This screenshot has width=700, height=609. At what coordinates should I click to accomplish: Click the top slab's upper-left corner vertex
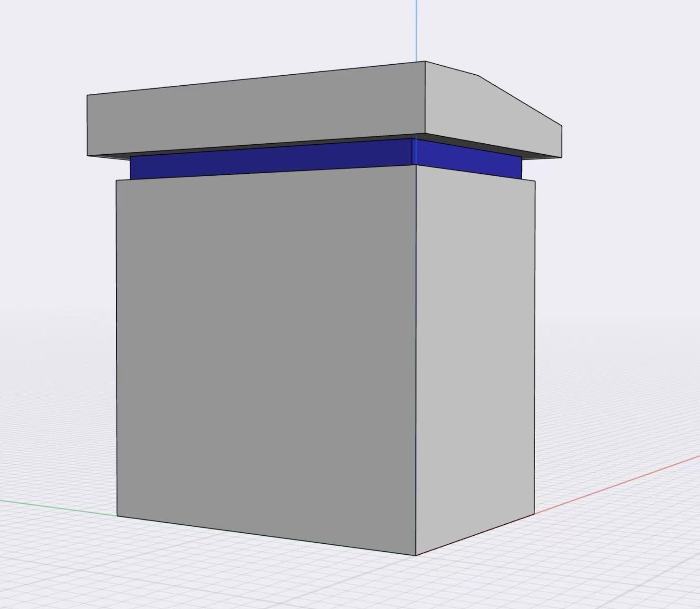(87, 95)
